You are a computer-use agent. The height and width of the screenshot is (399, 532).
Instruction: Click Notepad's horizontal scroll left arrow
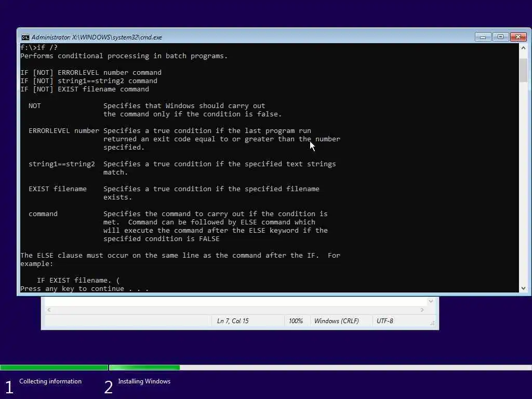tap(49, 310)
